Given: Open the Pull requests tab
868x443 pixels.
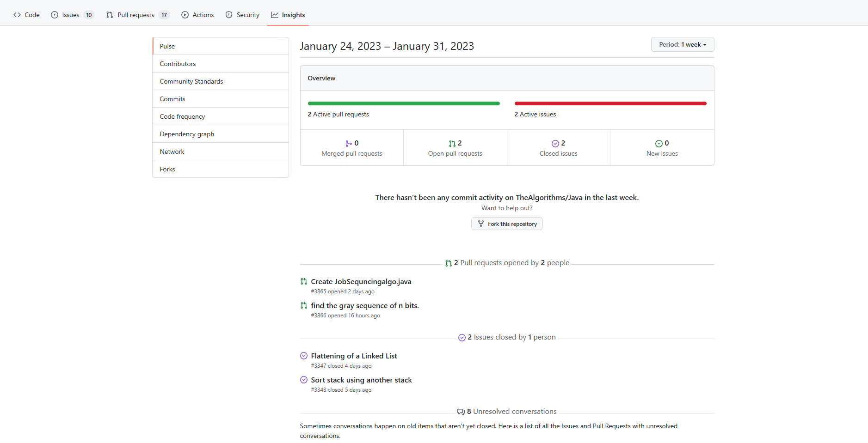Looking at the screenshot, I should click(137, 15).
